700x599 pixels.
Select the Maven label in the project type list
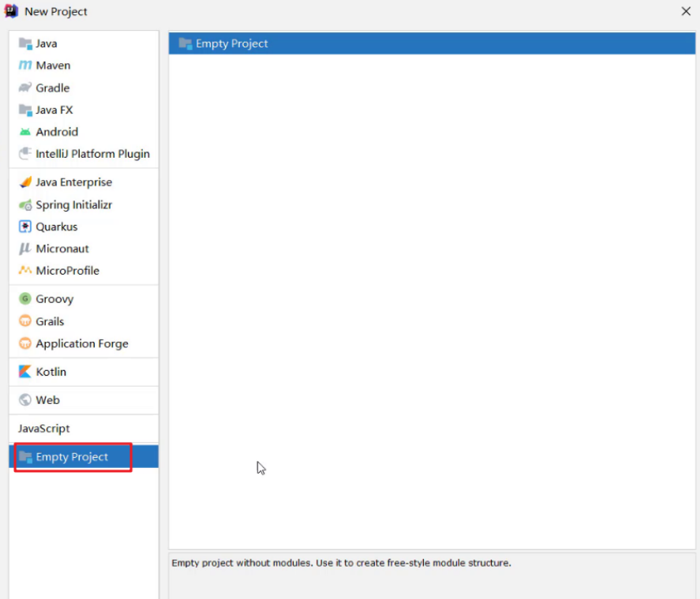[53, 66]
